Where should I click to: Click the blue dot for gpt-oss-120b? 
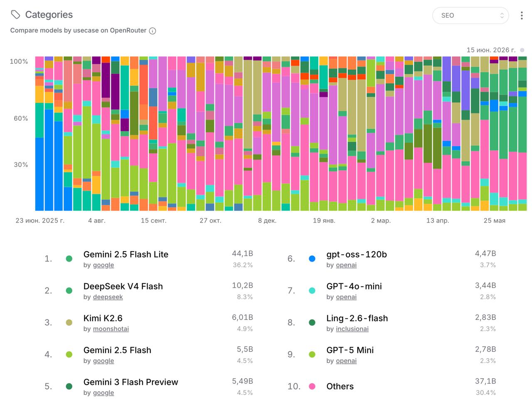point(312,259)
